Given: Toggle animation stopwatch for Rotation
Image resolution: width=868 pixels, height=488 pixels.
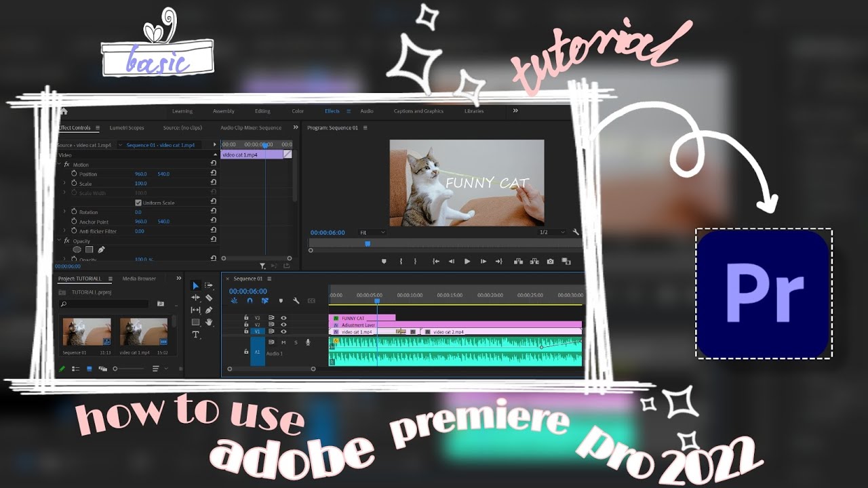Looking at the screenshot, I should (74, 212).
